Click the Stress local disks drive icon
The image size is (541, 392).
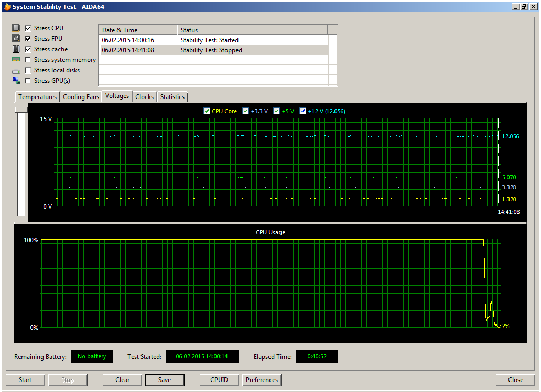pyautogui.click(x=16, y=70)
